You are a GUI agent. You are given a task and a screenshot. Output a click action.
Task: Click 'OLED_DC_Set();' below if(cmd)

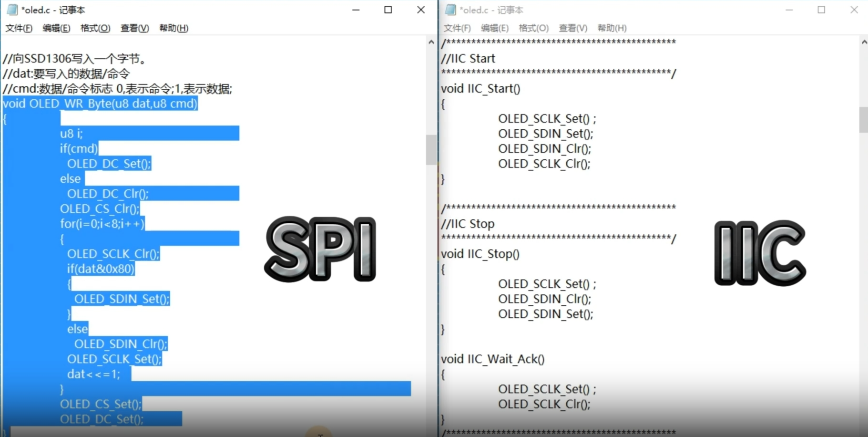tap(109, 164)
